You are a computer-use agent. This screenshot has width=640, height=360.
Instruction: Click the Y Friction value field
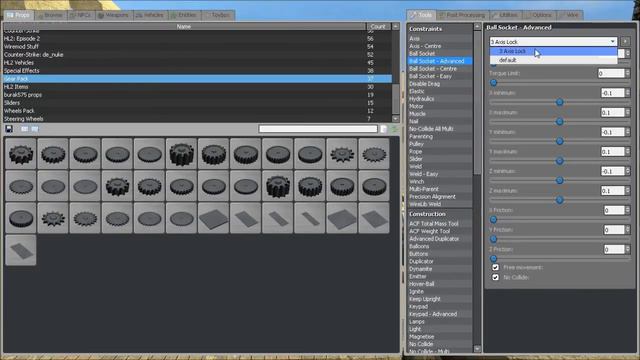(614, 230)
